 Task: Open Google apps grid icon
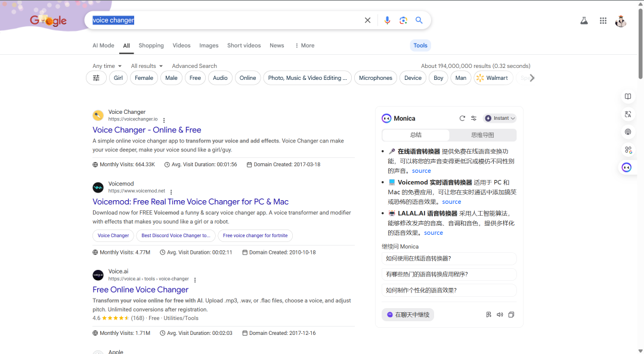tap(603, 20)
